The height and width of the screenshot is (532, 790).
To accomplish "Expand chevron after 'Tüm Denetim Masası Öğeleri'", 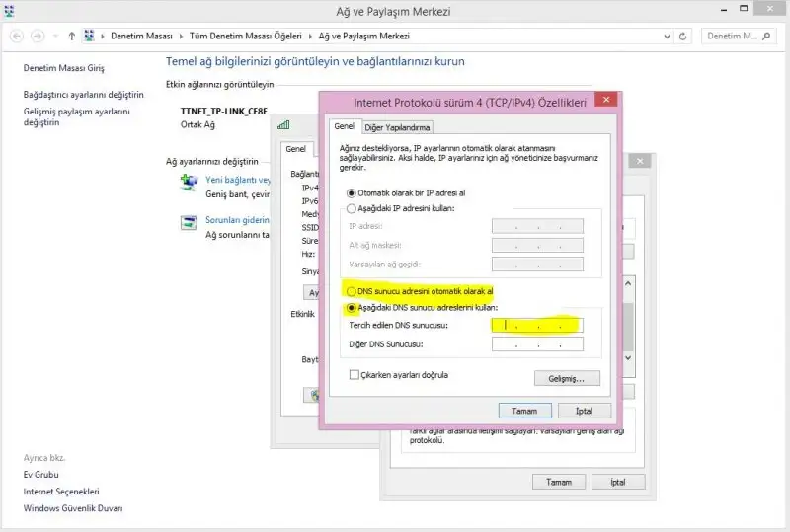I will tap(311, 36).
